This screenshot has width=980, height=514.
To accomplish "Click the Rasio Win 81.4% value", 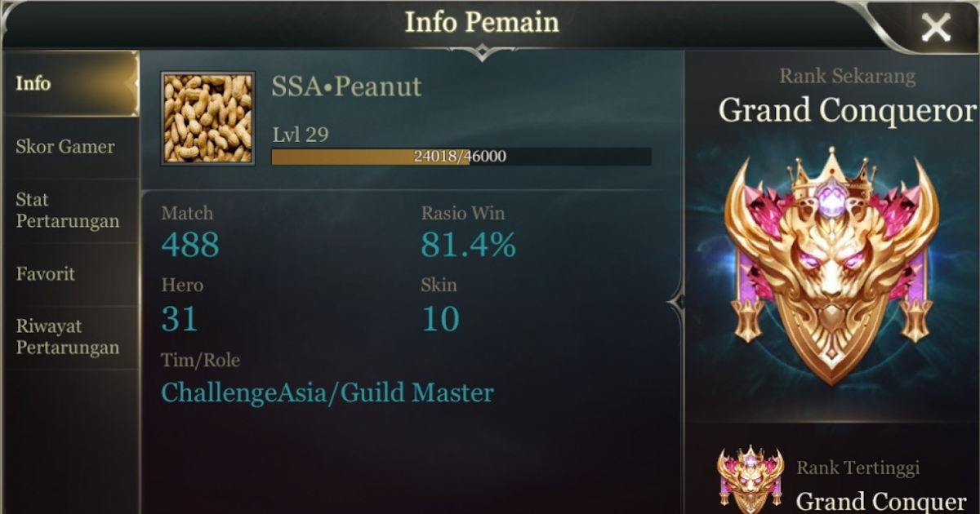I will 469,244.
